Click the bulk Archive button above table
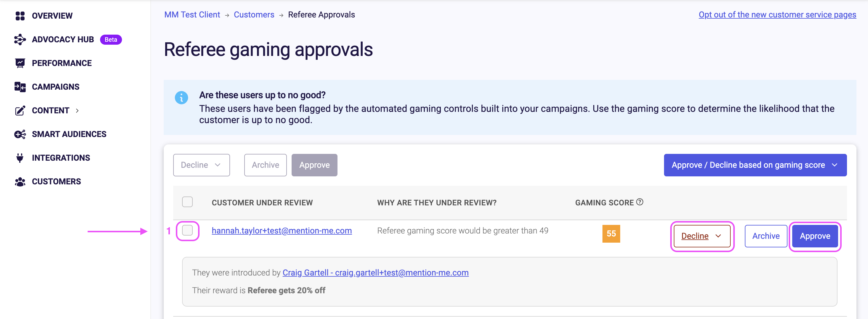868x319 pixels. coord(266,165)
